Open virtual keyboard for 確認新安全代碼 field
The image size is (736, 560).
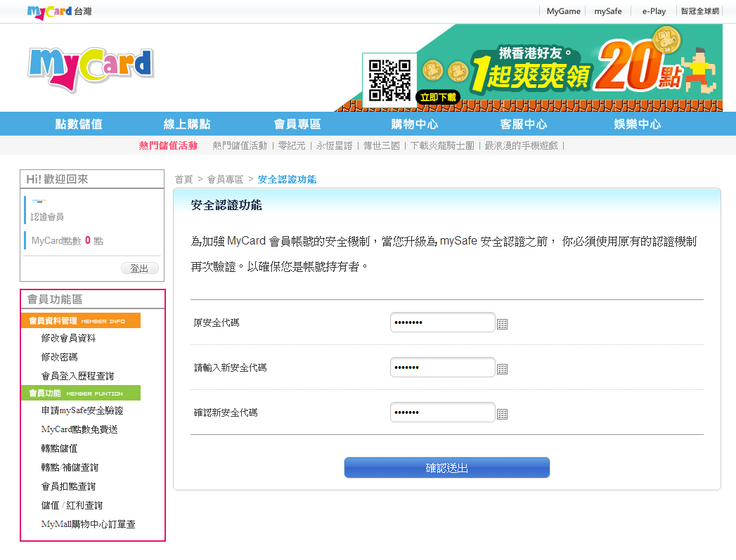tap(502, 414)
